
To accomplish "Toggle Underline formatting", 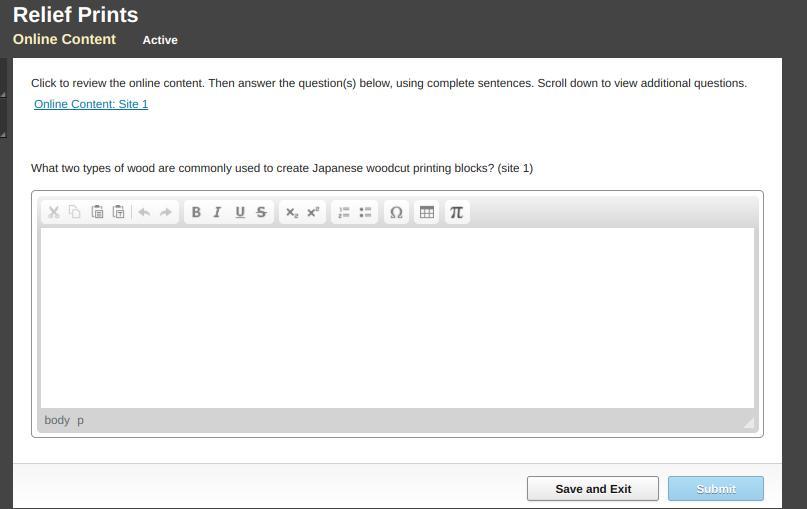I will (x=240, y=212).
